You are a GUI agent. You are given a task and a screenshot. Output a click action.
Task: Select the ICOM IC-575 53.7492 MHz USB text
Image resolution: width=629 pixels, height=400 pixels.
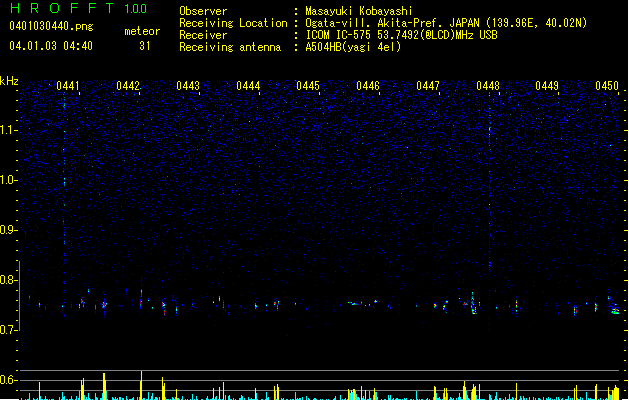(x=402, y=35)
